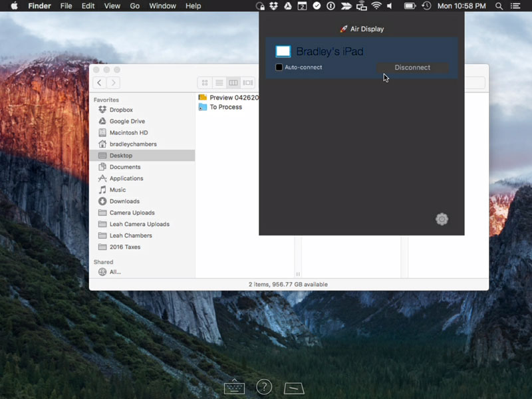Switch Finder to Cover Flow view
Viewport: 532px width, 399px height.
click(247, 82)
